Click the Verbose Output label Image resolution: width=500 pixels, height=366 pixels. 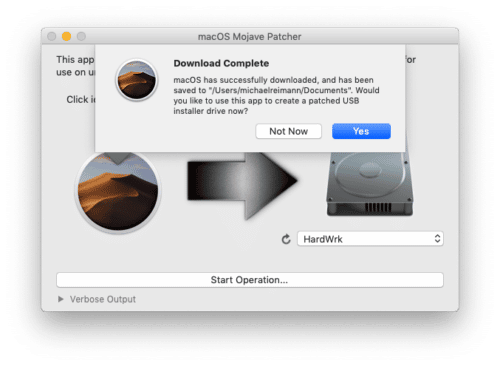click(103, 299)
